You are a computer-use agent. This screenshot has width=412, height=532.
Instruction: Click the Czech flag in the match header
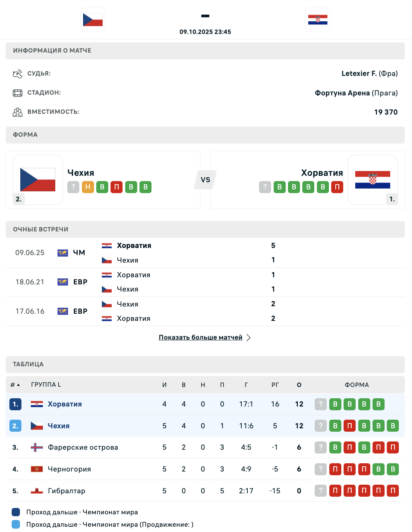tap(93, 20)
